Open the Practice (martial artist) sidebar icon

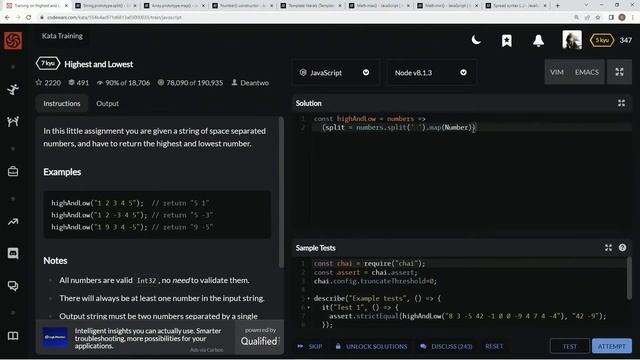coord(13,89)
